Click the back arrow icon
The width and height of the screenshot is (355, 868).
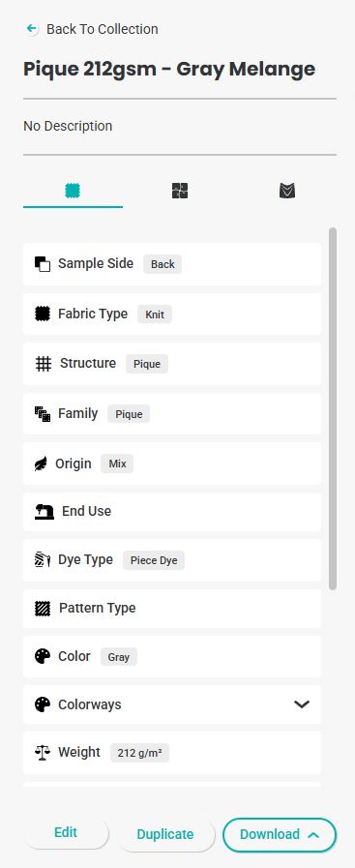coord(32,29)
